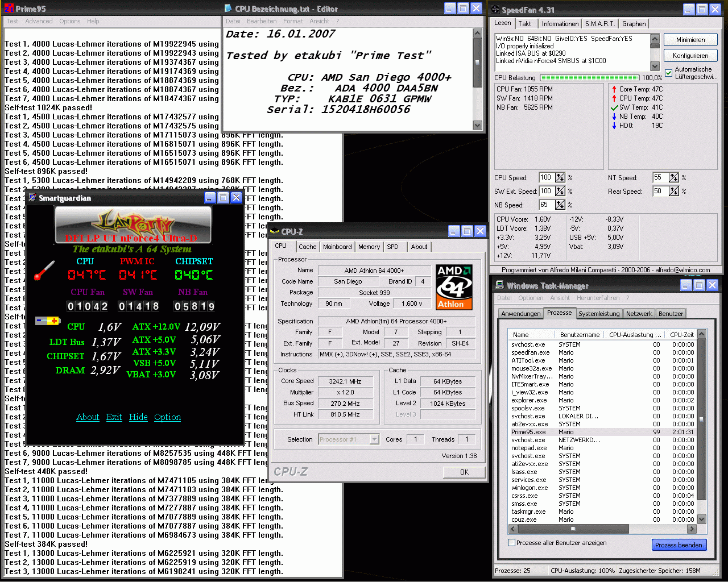Open the SPD tab in CPU-Z

pos(393,247)
